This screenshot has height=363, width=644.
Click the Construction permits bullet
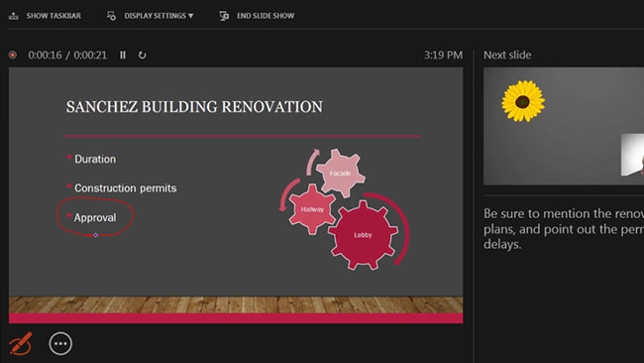coord(125,187)
